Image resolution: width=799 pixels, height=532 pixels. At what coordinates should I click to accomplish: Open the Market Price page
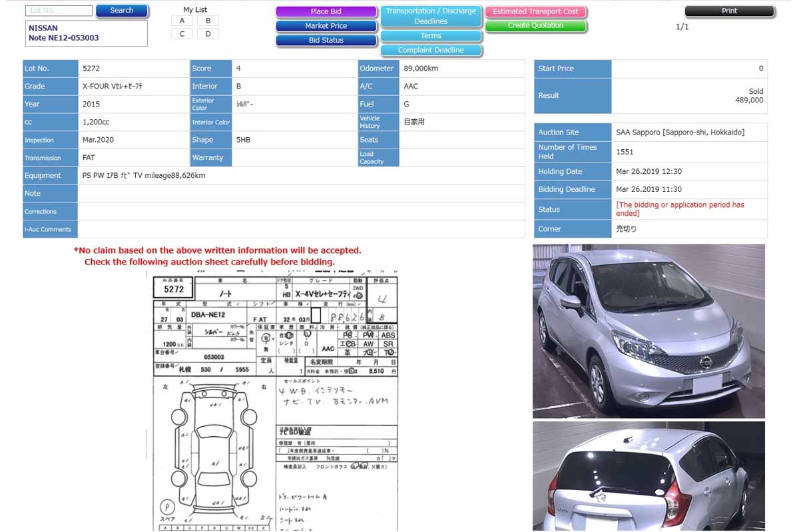(326, 26)
